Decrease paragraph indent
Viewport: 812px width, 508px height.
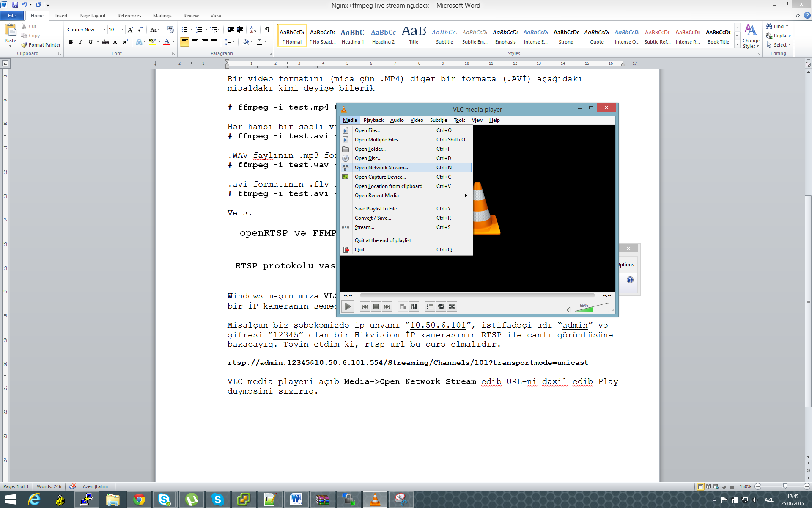click(230, 30)
